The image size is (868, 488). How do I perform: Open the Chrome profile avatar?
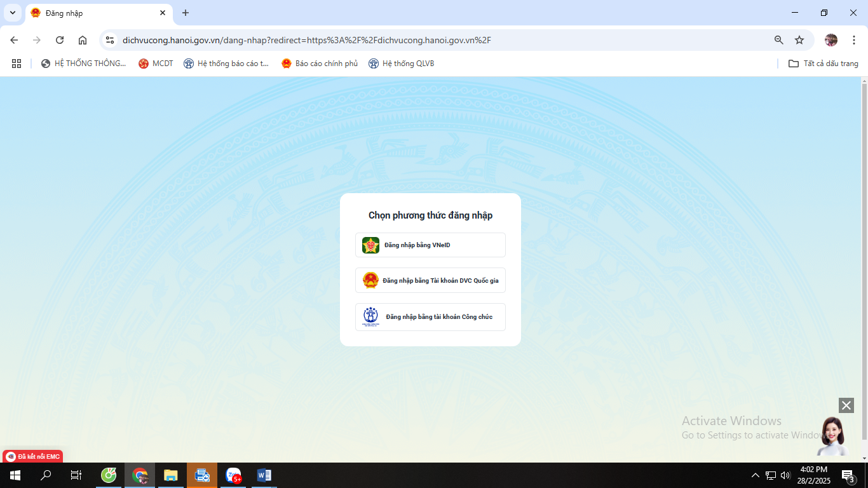831,40
